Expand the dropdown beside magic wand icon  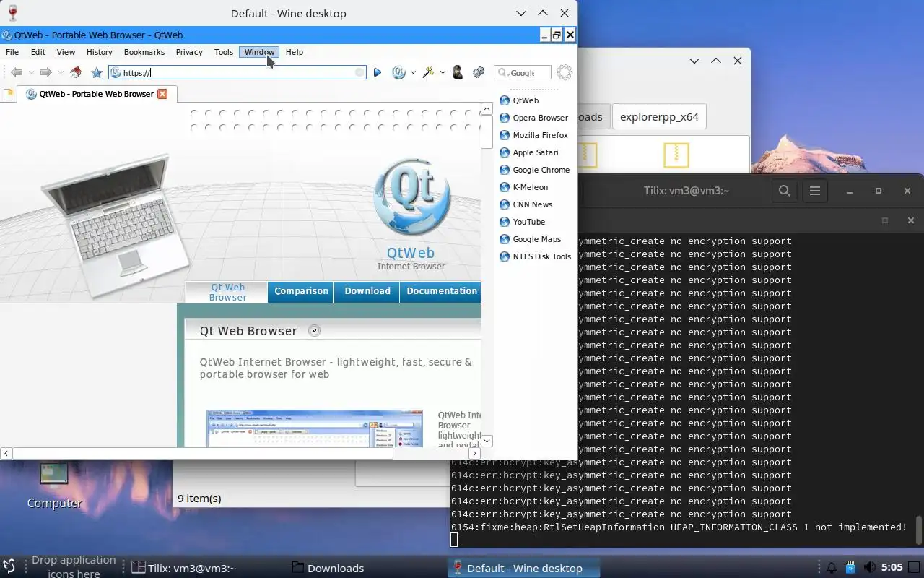(443, 72)
